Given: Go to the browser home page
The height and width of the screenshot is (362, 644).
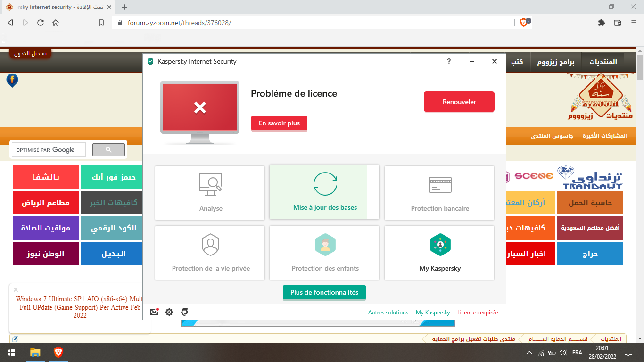Looking at the screenshot, I should tap(56, 23).
